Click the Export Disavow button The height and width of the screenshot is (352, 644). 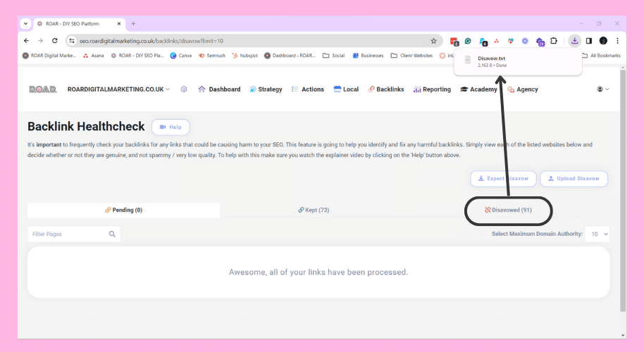coord(503,179)
